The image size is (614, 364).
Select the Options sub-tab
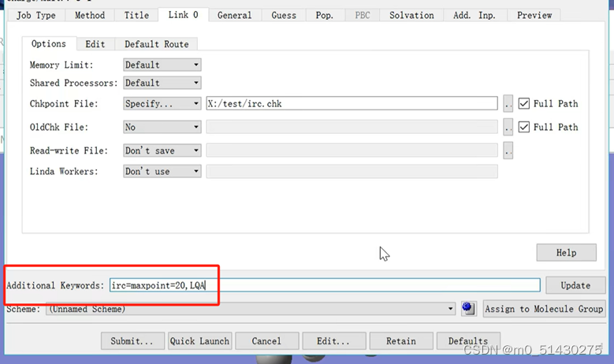[49, 43]
